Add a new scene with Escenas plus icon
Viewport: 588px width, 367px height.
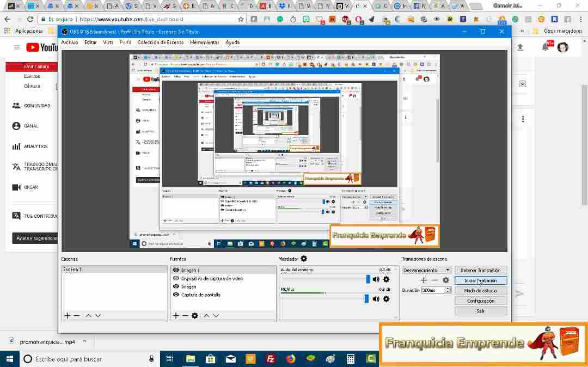(68, 316)
